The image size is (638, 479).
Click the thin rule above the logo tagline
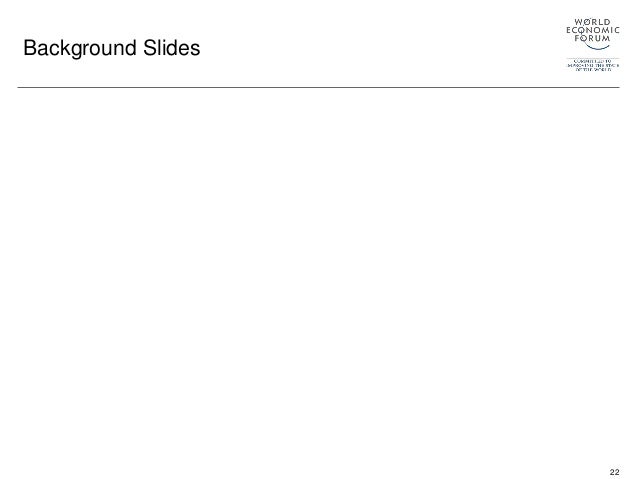click(x=593, y=58)
